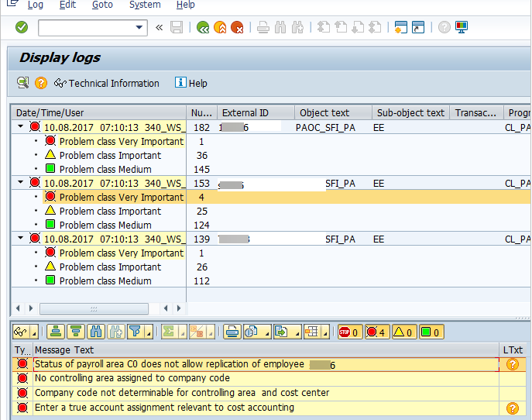Select Problem class Medium row with count 112

pos(271,281)
